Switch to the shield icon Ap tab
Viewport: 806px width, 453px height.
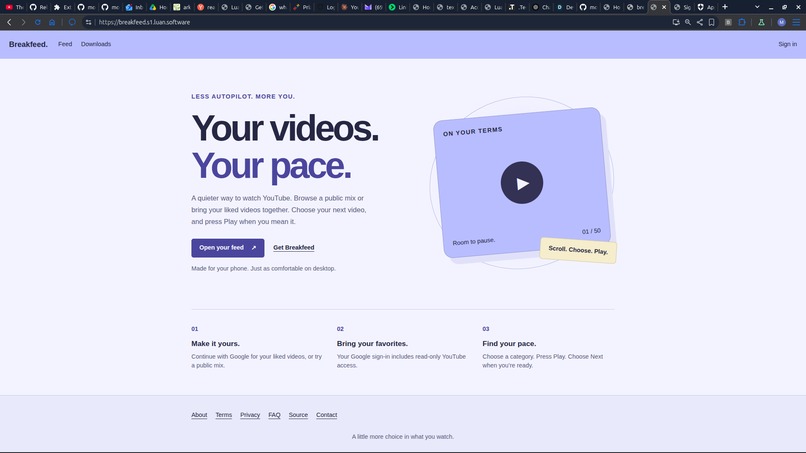706,7
